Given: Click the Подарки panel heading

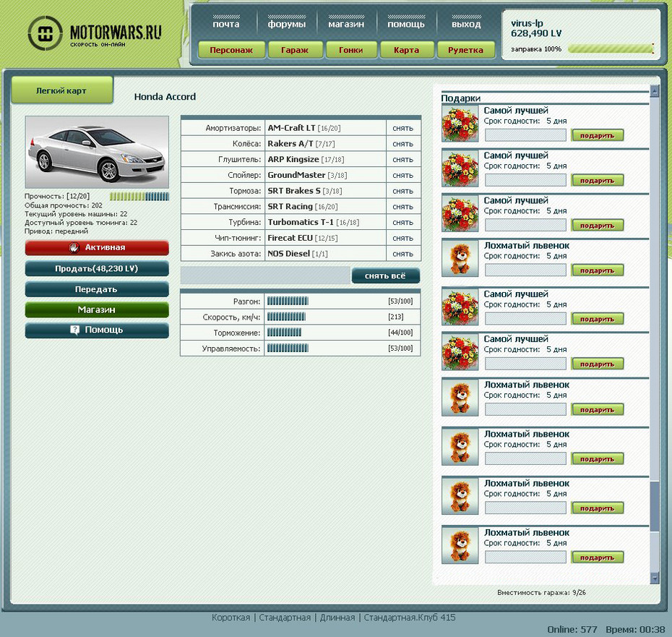Looking at the screenshot, I should click(x=461, y=98).
